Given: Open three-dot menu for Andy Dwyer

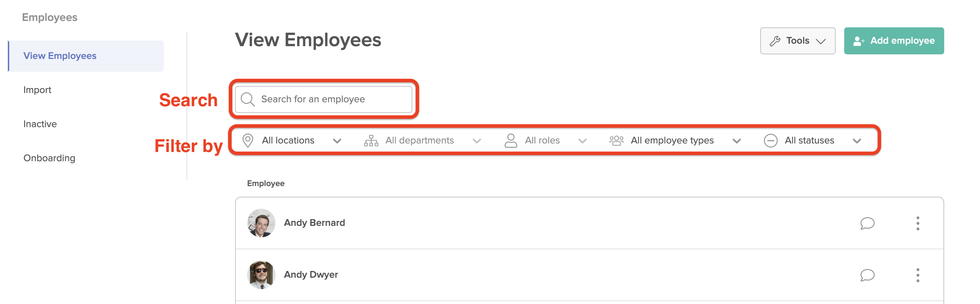Looking at the screenshot, I should tap(918, 275).
